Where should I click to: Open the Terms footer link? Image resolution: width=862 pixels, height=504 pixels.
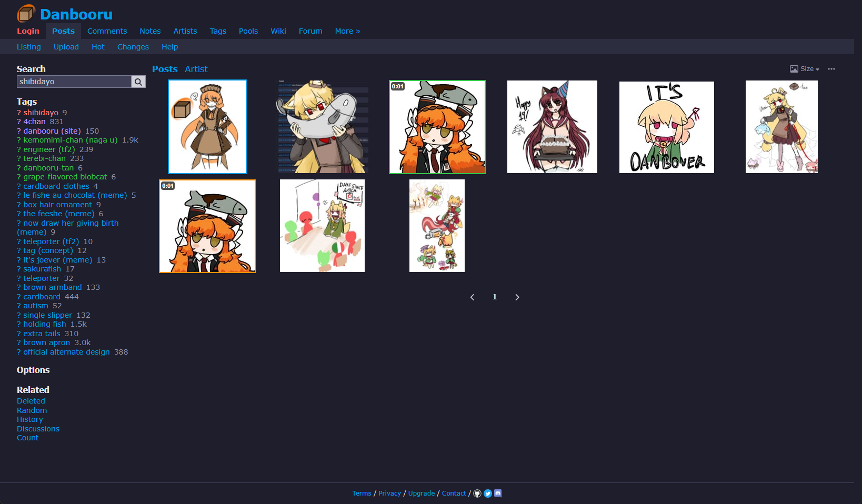(x=362, y=493)
